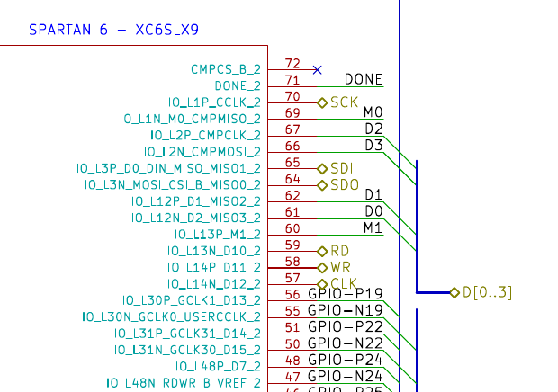Click pin name IO_L12P_D1_MISO2_2

(196, 201)
